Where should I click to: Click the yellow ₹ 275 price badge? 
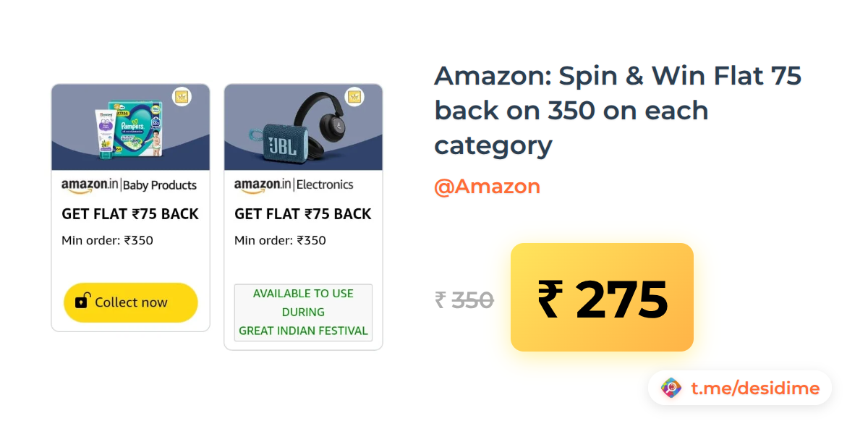[602, 297]
